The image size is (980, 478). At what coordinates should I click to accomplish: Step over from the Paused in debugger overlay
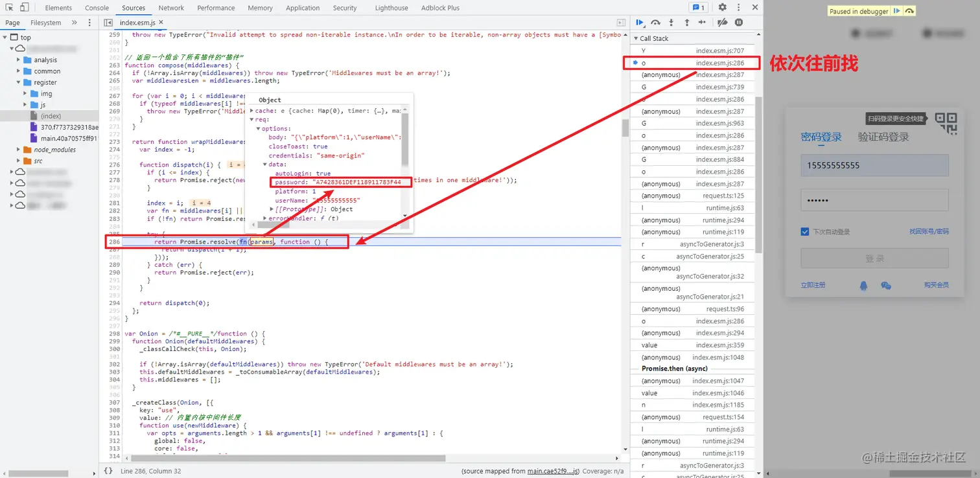click(909, 11)
